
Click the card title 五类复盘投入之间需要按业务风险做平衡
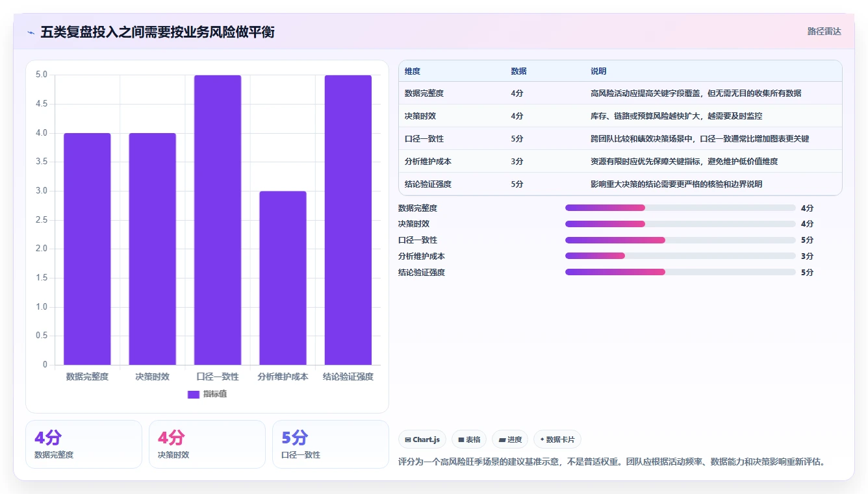(x=157, y=32)
